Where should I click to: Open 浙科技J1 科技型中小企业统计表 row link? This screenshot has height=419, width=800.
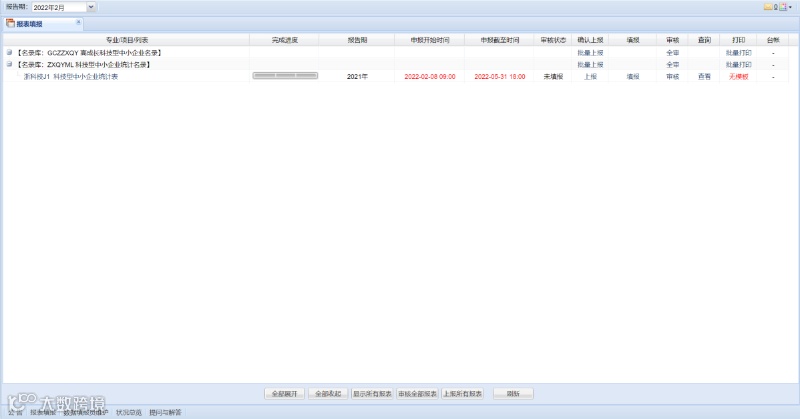(x=71, y=77)
